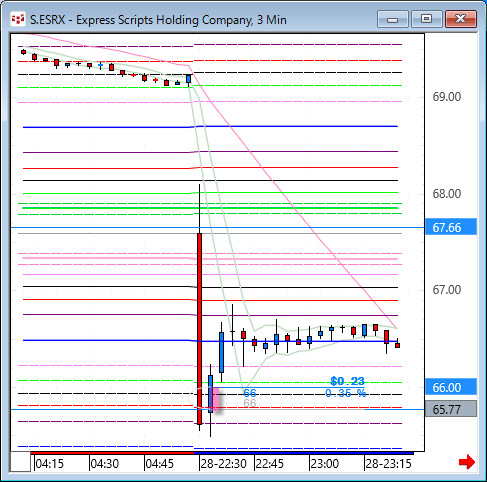Click the 67.00 price axis label
This screenshot has height=482, width=487.
coord(447,290)
